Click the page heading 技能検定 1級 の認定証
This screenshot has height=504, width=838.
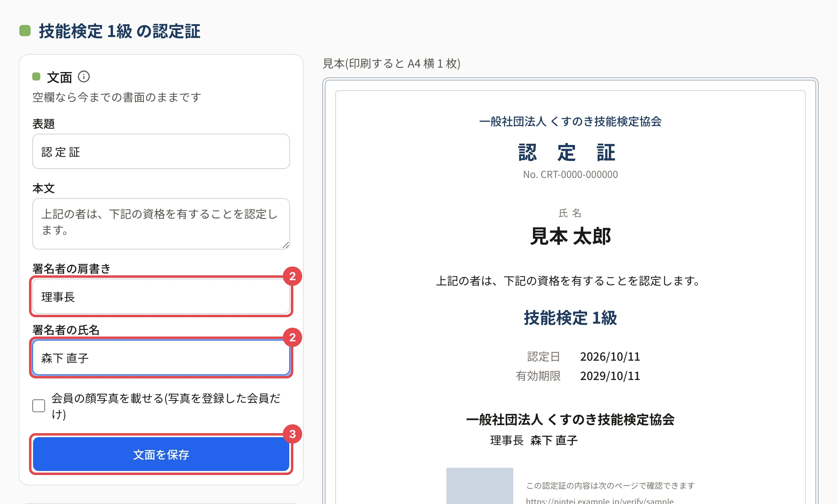119,31
